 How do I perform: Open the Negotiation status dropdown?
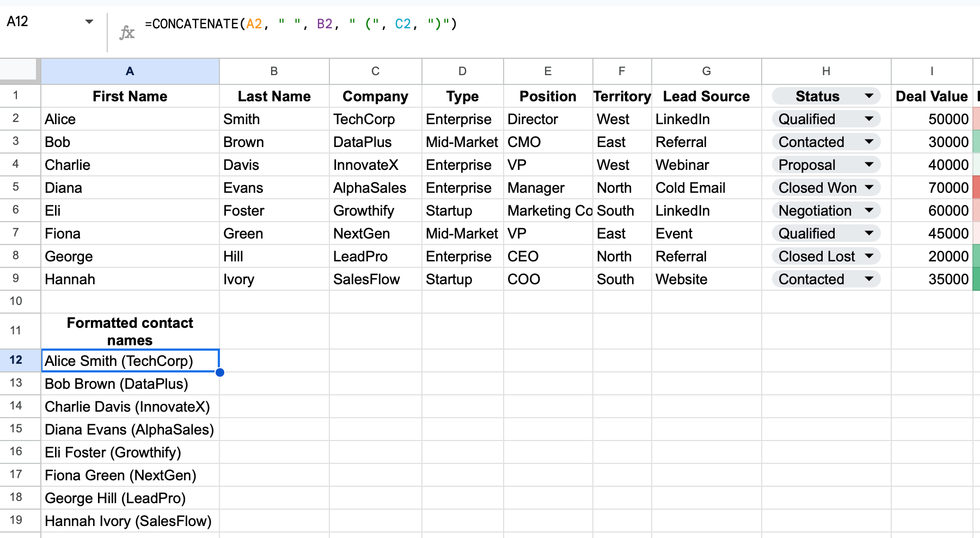point(869,211)
